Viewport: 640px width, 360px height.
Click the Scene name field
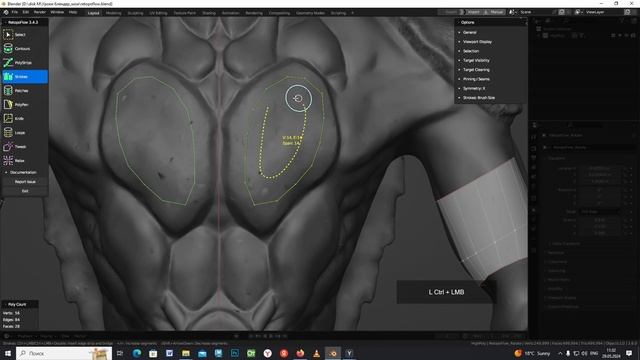click(x=536, y=12)
